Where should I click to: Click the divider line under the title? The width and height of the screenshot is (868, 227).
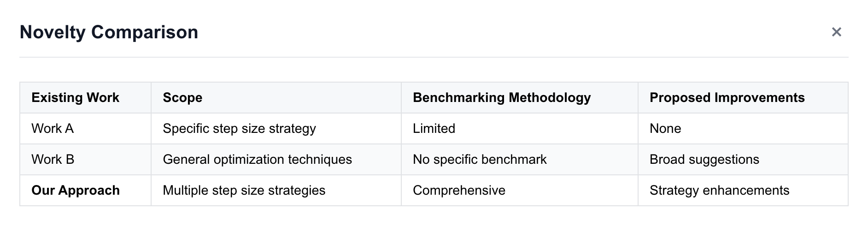433,57
